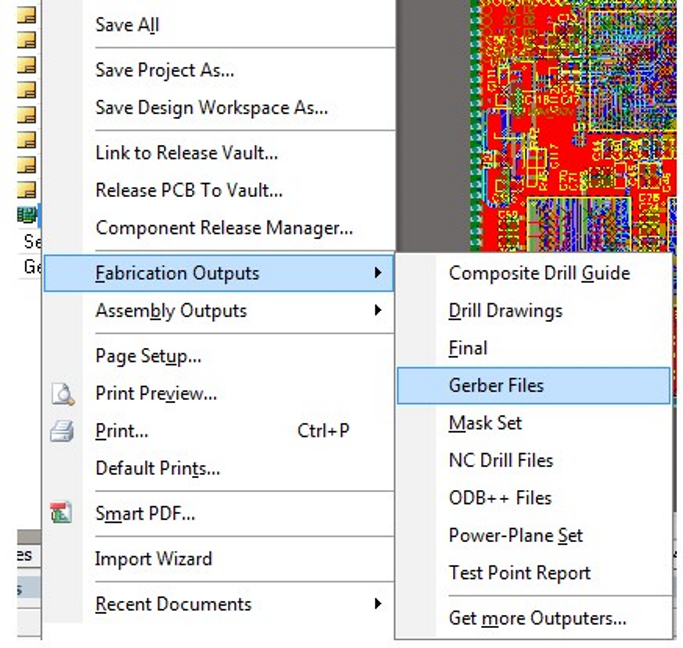
Task: Expand the Assembly Outputs submenu arrow
Action: tap(377, 311)
